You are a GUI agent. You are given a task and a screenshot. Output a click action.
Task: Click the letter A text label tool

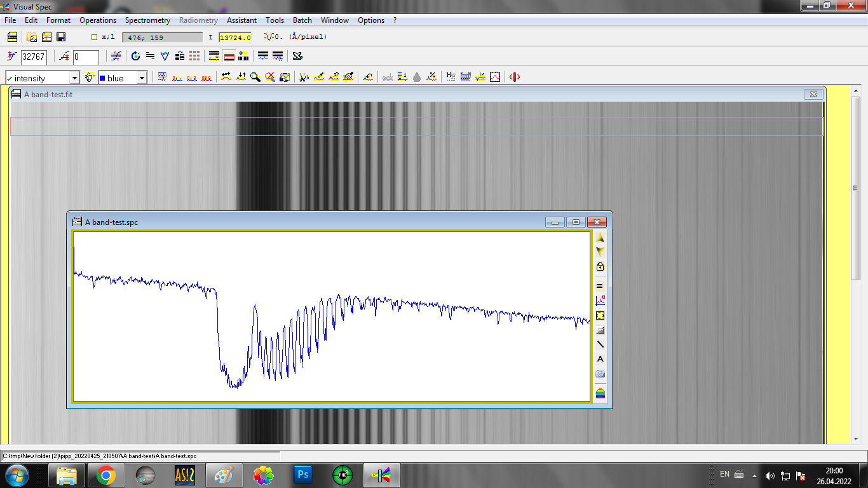click(600, 359)
